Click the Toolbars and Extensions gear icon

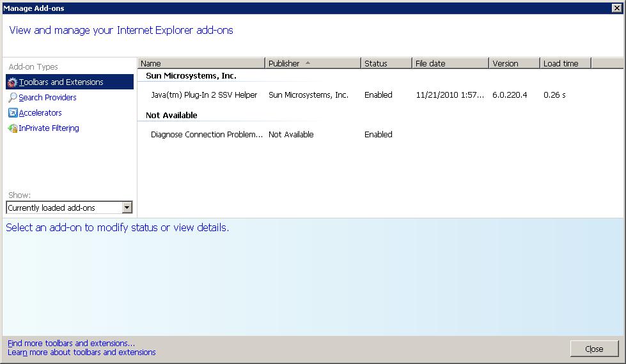click(x=12, y=82)
